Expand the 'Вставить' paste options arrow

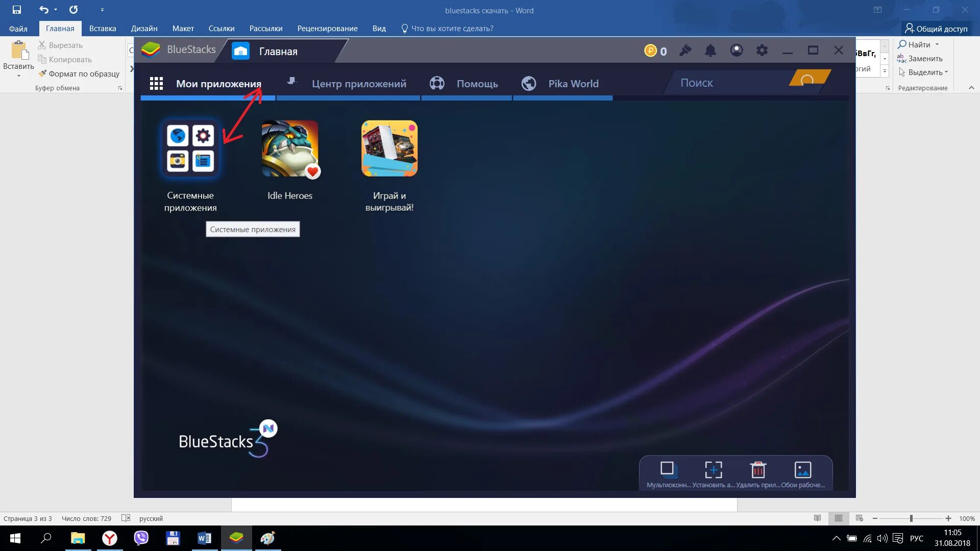pos(18,76)
